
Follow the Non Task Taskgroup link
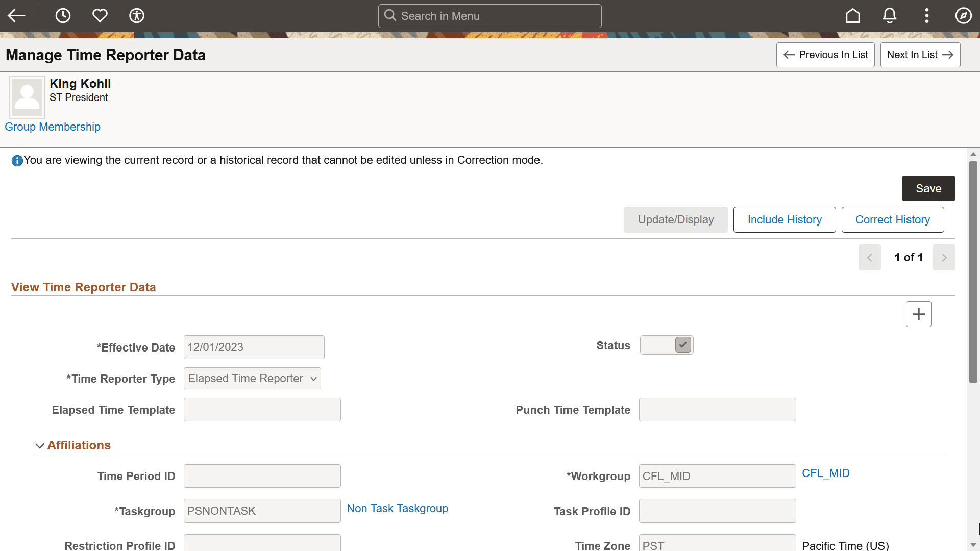(x=398, y=508)
